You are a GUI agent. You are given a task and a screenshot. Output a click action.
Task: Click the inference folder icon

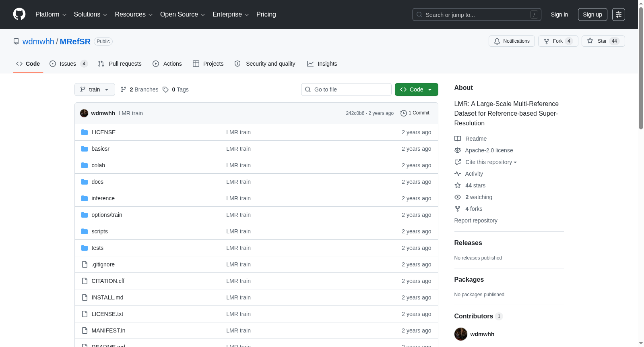(x=85, y=198)
